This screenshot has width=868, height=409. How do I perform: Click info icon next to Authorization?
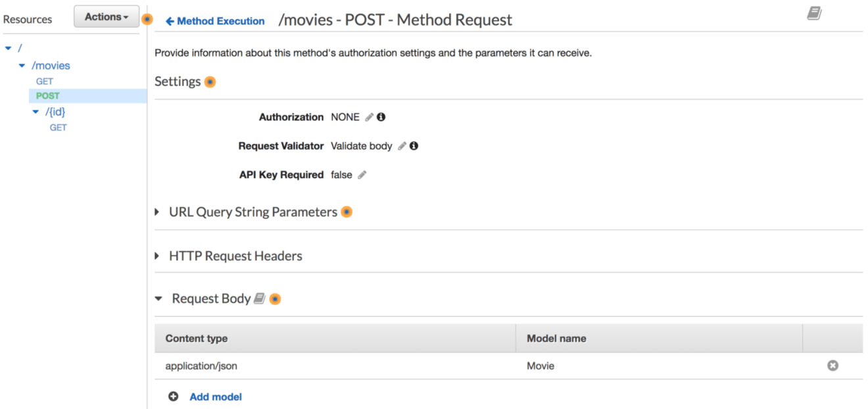point(381,117)
